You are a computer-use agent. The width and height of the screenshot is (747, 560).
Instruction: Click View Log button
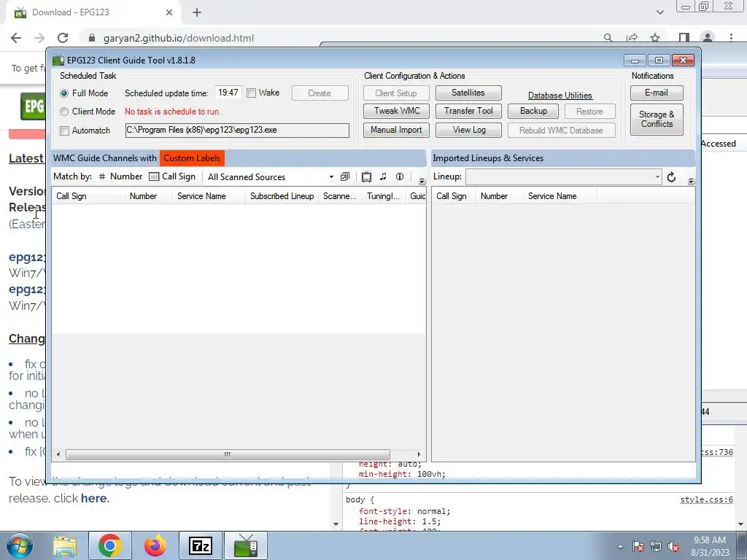[x=468, y=130]
